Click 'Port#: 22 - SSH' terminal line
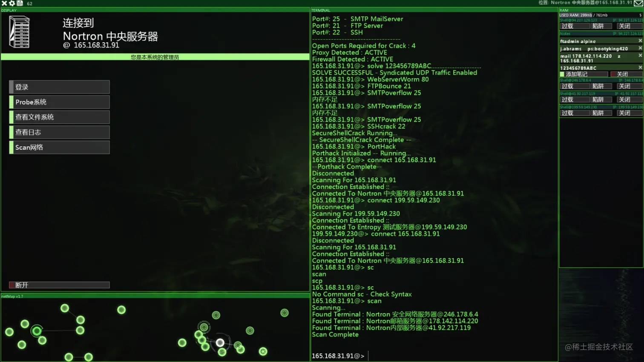644x362 pixels. (337, 32)
